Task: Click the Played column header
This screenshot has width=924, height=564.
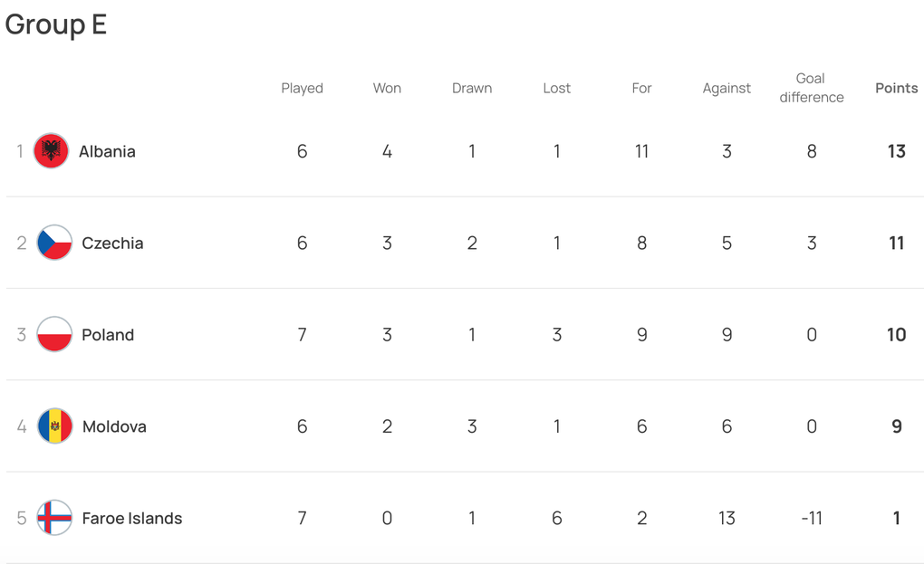Action: pos(302,88)
